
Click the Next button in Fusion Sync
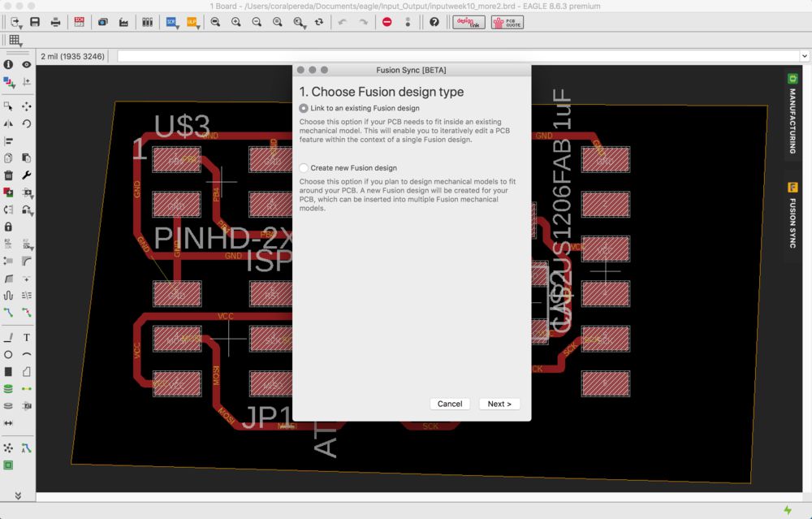coord(499,404)
